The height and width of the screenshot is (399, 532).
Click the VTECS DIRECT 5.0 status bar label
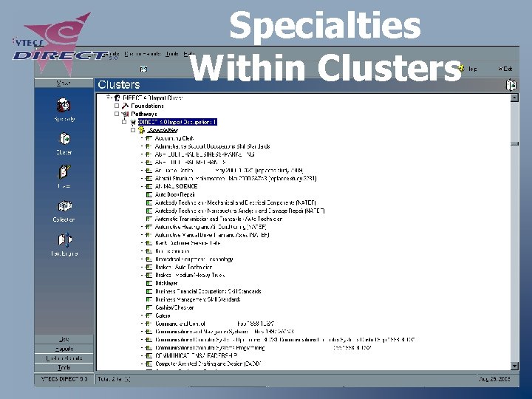point(64,379)
